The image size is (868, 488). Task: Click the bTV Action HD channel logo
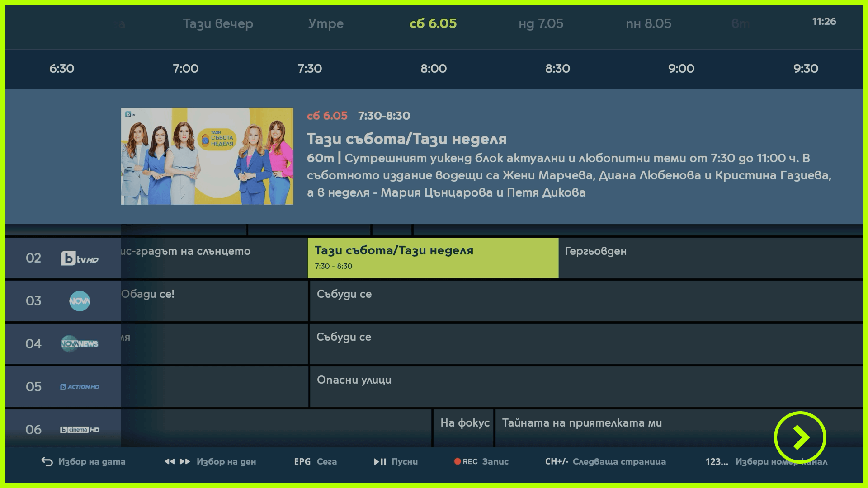point(80,386)
